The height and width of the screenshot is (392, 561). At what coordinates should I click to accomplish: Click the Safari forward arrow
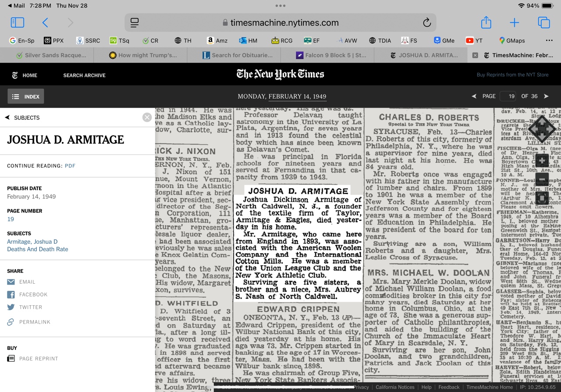[71, 22]
